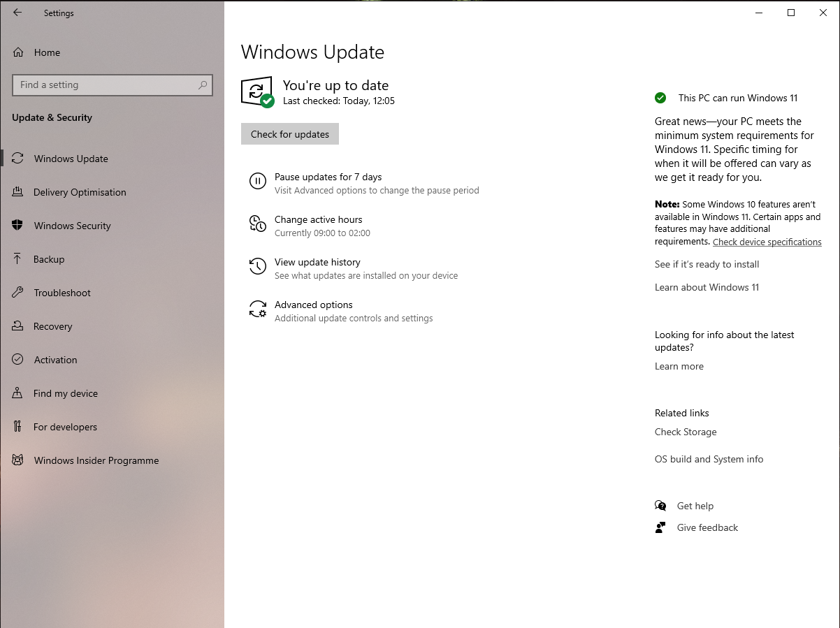Click "Looking for info about the latest updates?" text
Viewport: 840px width, 628px height.
(x=725, y=341)
